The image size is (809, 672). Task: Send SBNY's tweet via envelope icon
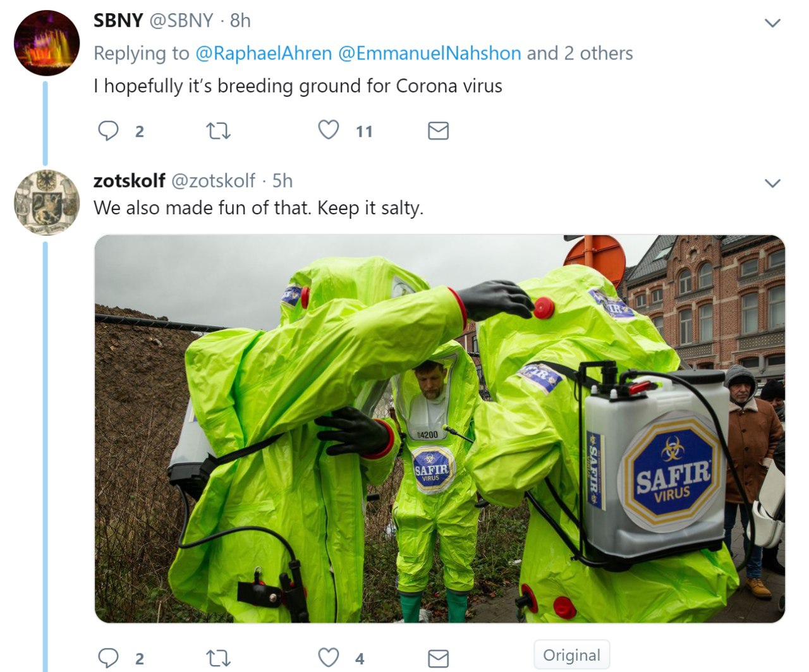[438, 131]
